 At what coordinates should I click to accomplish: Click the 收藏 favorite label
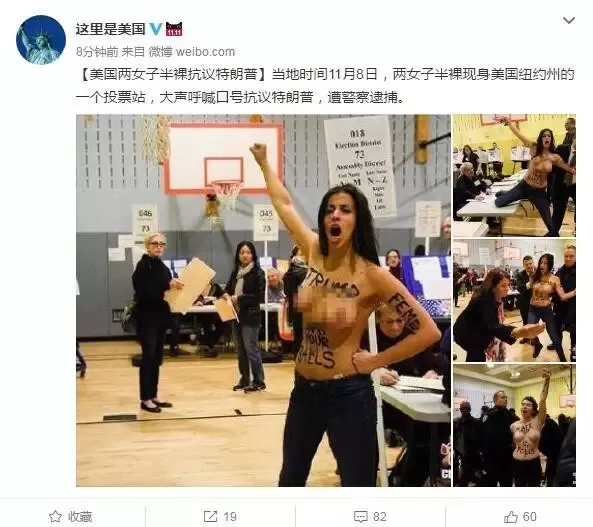[x=80, y=517]
